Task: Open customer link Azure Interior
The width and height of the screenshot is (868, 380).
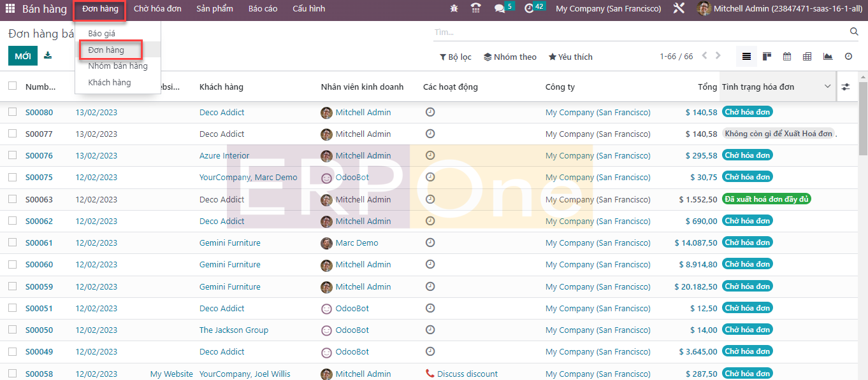Action: click(224, 156)
